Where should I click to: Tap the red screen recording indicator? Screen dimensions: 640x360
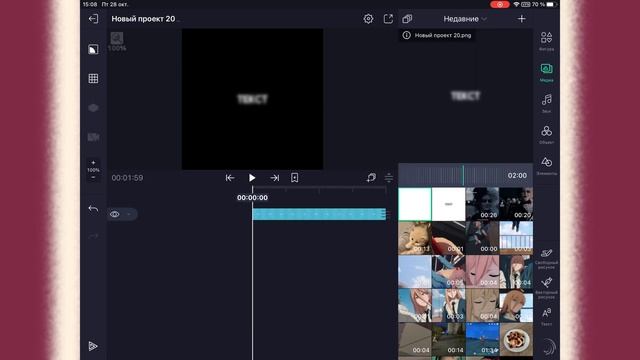(x=500, y=4)
